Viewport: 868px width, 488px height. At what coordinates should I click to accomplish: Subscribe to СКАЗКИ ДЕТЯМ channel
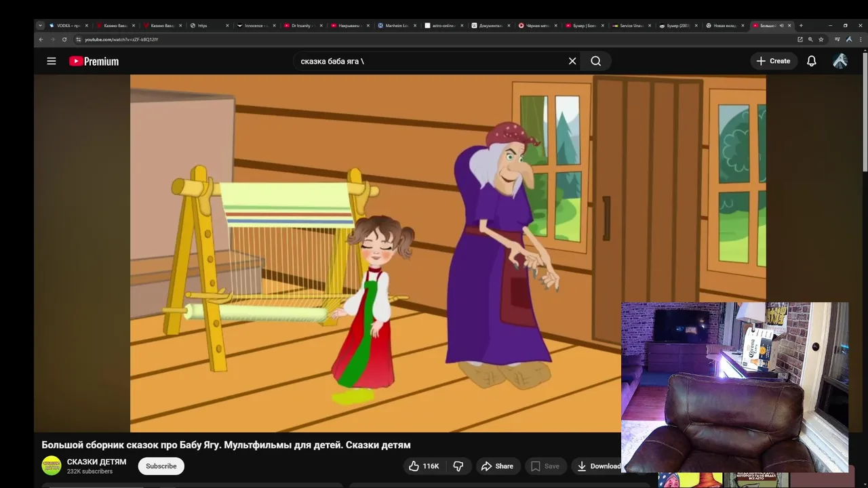tap(161, 466)
